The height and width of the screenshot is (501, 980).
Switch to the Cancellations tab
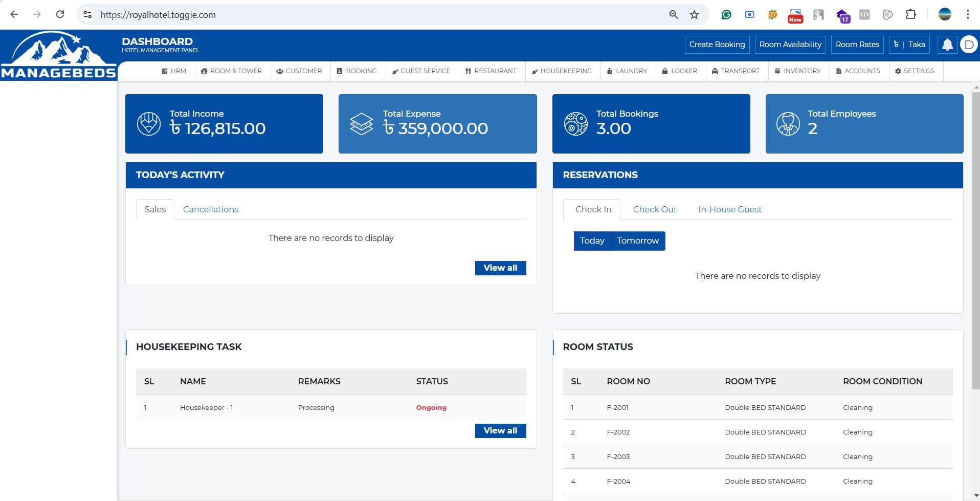point(210,209)
